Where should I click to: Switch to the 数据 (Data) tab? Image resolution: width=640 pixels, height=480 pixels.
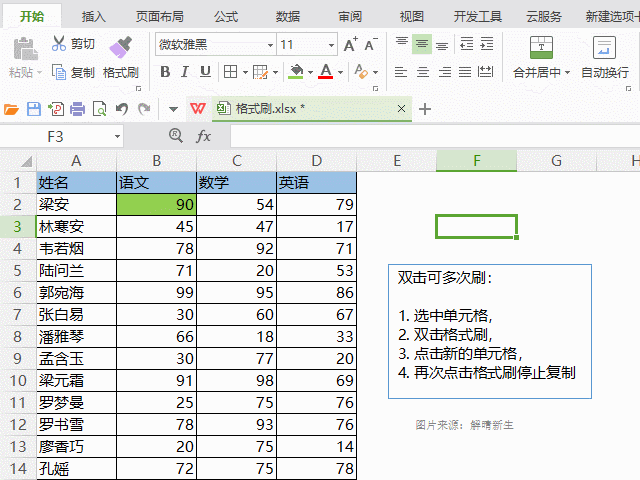point(288,16)
